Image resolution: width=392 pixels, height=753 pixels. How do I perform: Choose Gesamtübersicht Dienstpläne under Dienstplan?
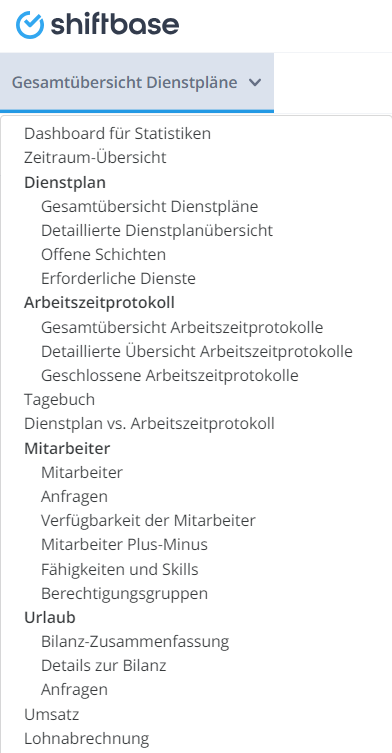tap(149, 206)
